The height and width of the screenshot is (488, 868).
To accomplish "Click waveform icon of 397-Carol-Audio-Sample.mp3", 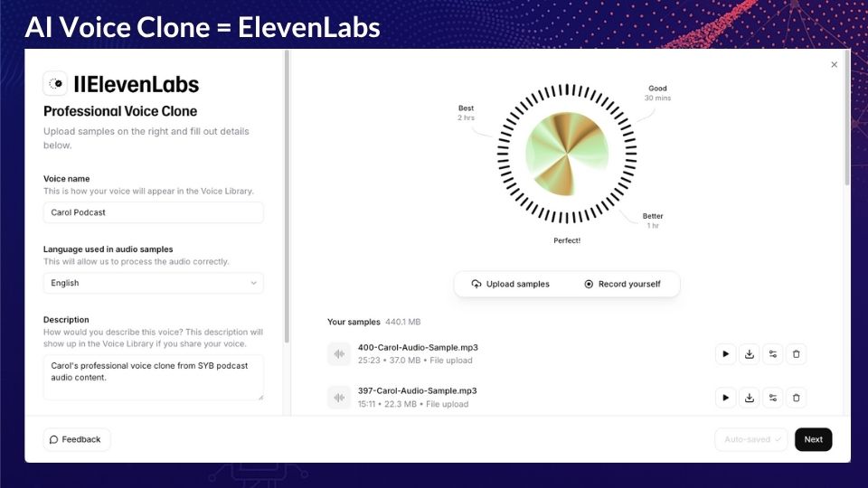I will (339, 398).
